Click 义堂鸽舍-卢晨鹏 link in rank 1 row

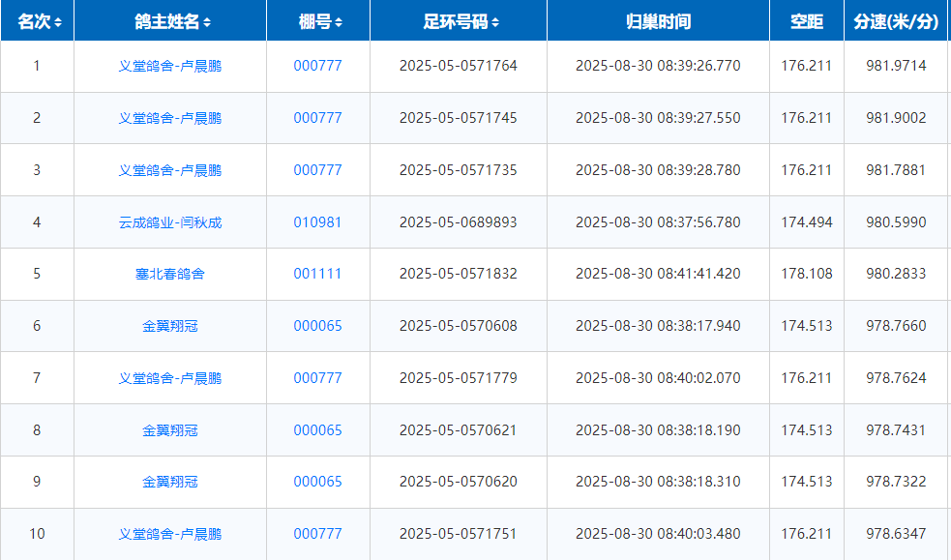coord(170,66)
